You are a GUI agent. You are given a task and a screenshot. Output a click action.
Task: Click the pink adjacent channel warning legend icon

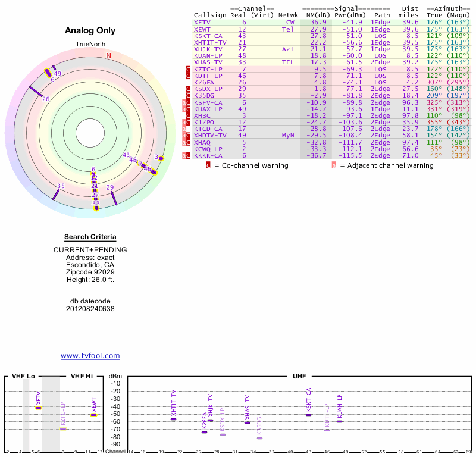click(334, 165)
